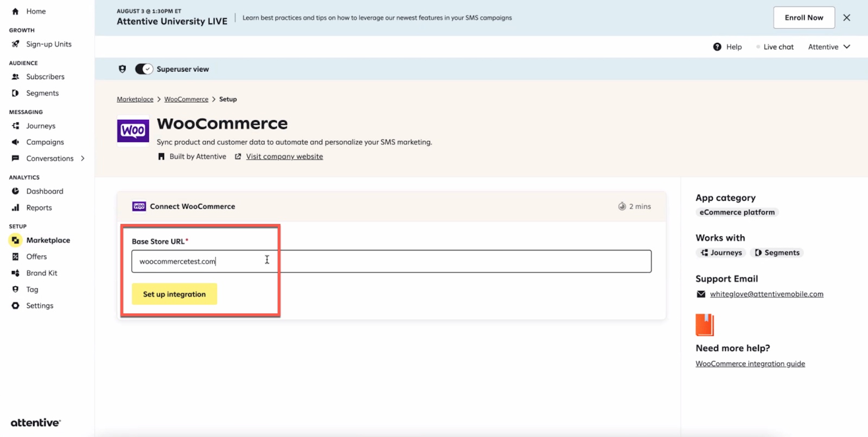Click the eCommerce platform category tag
Screen dimensions: 868x437
tap(737, 213)
